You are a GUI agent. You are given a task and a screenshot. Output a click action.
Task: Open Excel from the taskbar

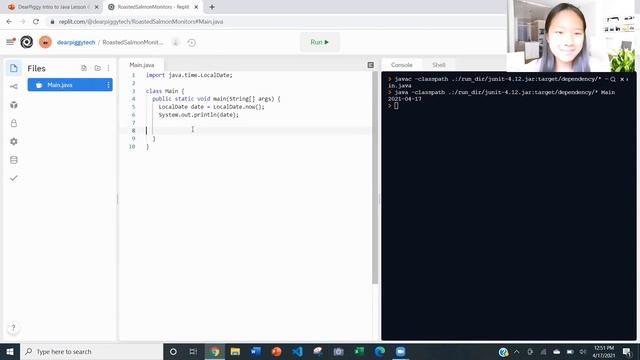(359, 351)
